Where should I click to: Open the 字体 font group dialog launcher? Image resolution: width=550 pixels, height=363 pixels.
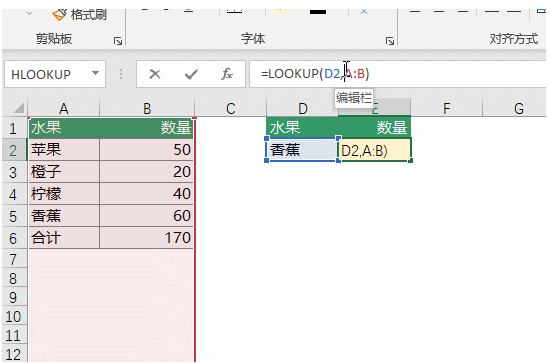pos(390,41)
